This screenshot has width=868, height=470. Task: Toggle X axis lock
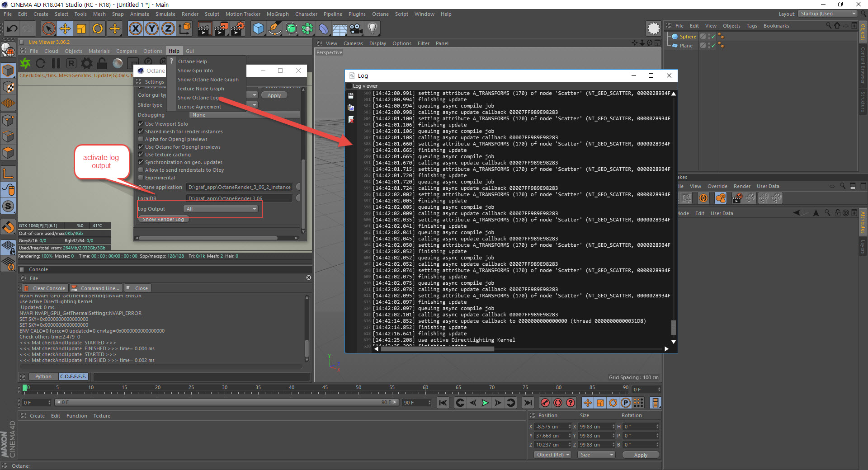135,28
